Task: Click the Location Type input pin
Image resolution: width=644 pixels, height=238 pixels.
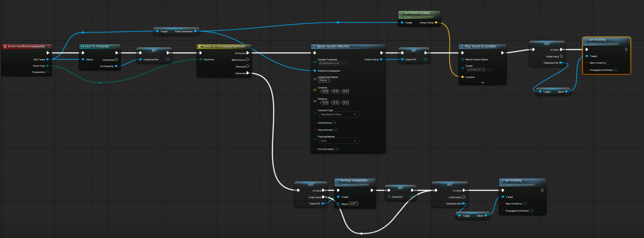Action: 315,112
